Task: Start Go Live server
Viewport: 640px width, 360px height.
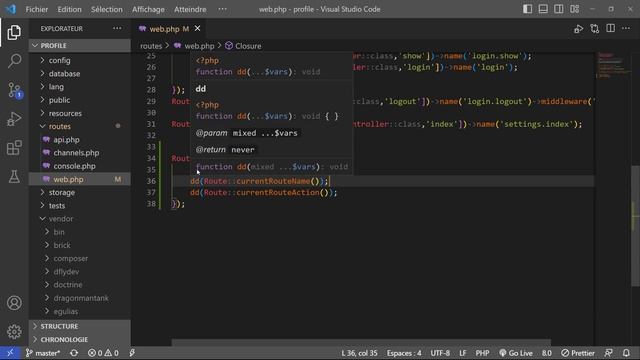Action: (x=516, y=353)
